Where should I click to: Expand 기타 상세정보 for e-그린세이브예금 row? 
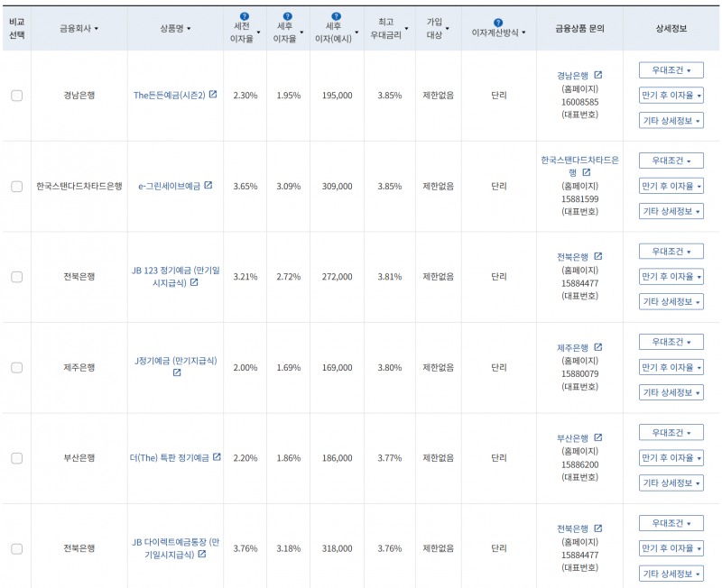(x=671, y=211)
